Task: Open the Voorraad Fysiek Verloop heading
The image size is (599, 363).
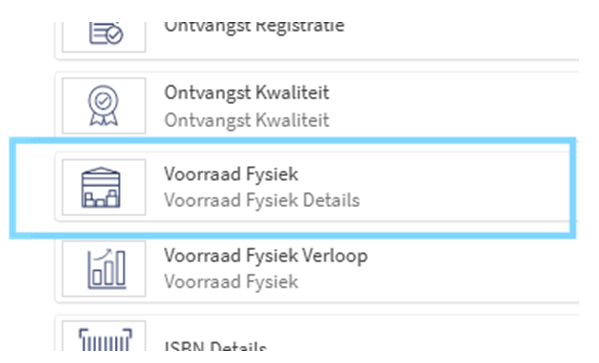Action: click(x=266, y=256)
